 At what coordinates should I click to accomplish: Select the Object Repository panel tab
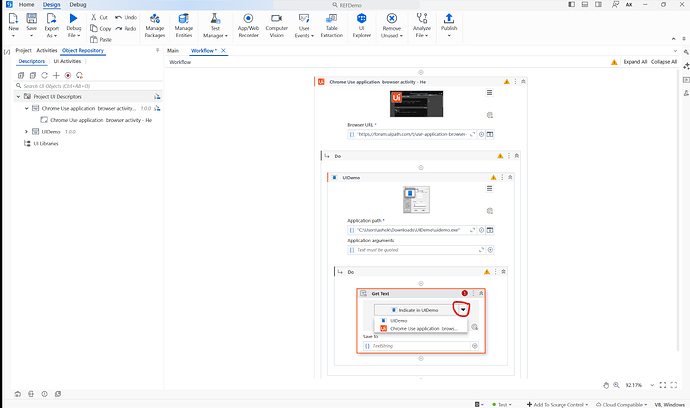[x=83, y=50]
